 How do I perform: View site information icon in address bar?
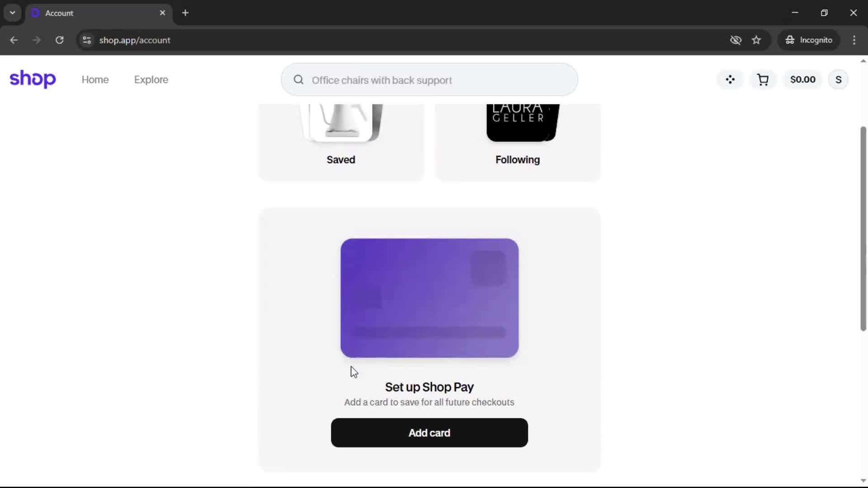[x=87, y=40]
